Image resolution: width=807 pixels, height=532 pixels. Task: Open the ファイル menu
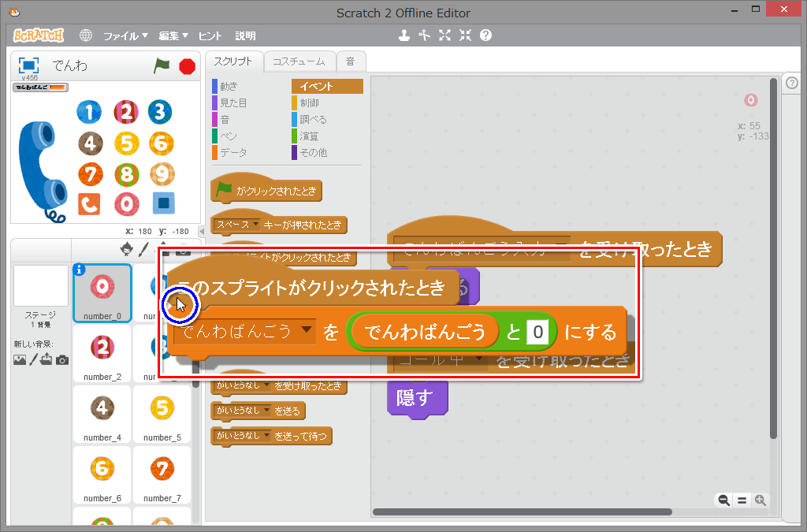pos(125,36)
